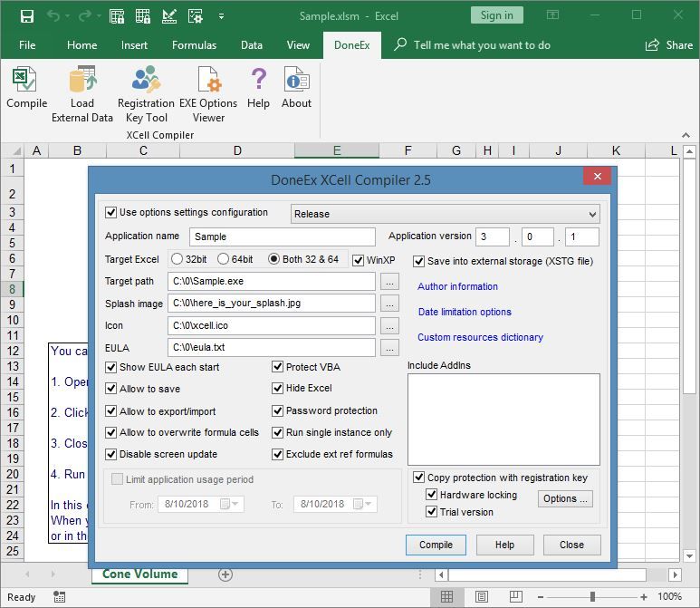Select the 64bit target Excel option
The height and width of the screenshot is (608, 700).
(223, 259)
